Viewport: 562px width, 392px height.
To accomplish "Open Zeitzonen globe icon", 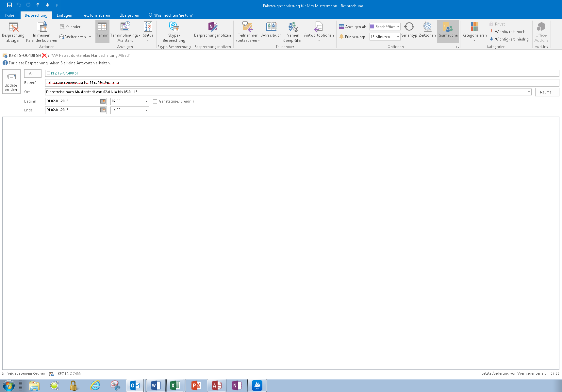I will point(427,29).
